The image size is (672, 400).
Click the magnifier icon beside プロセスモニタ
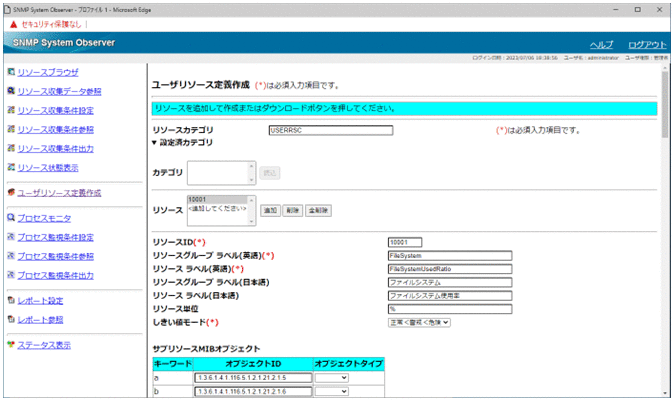(11, 217)
